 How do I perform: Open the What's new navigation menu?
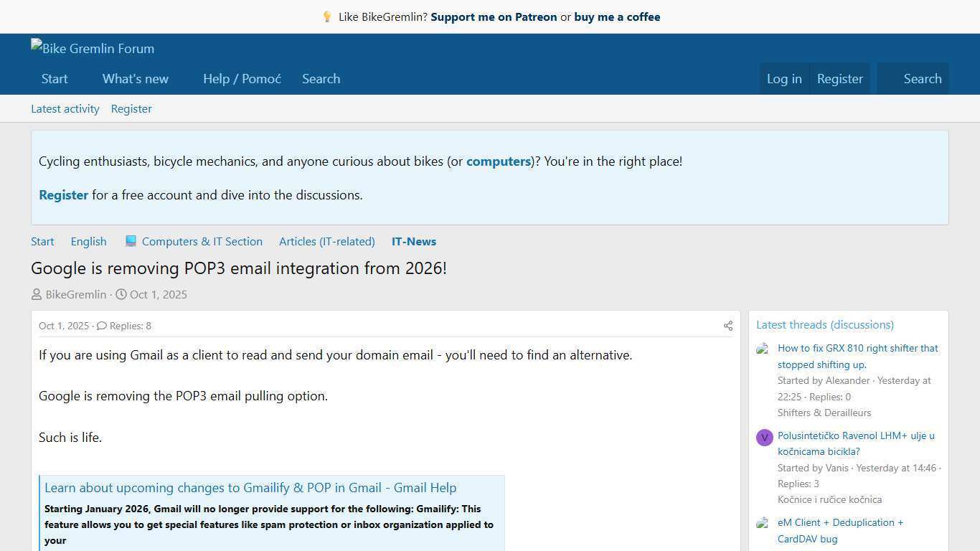point(135,79)
